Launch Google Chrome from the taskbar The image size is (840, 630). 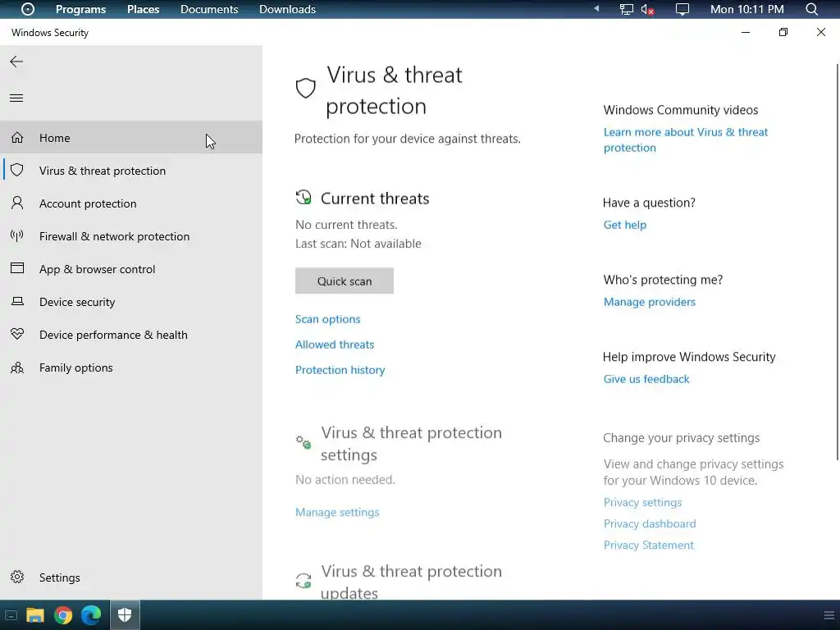coord(63,615)
